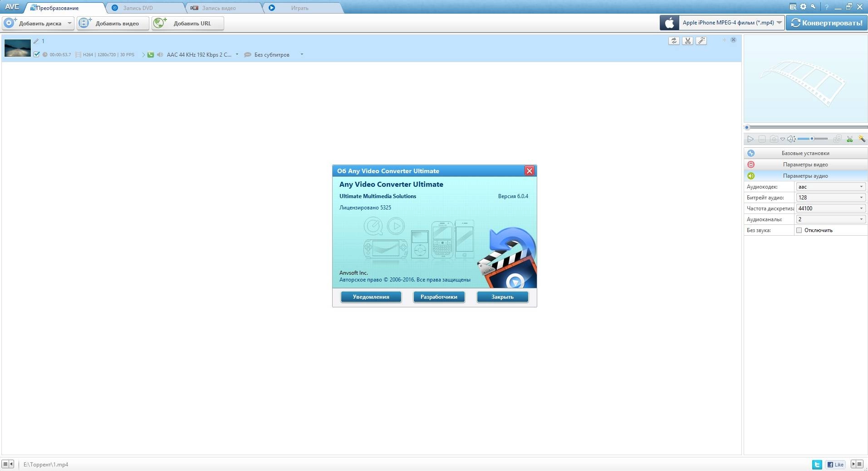Click the Facebook Like button
This screenshot has height=471, width=868.
(x=835, y=464)
